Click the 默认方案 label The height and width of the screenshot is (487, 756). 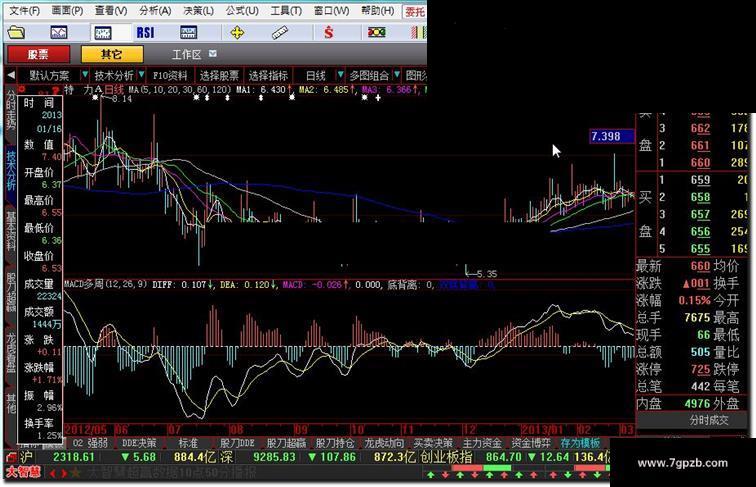coord(49,75)
